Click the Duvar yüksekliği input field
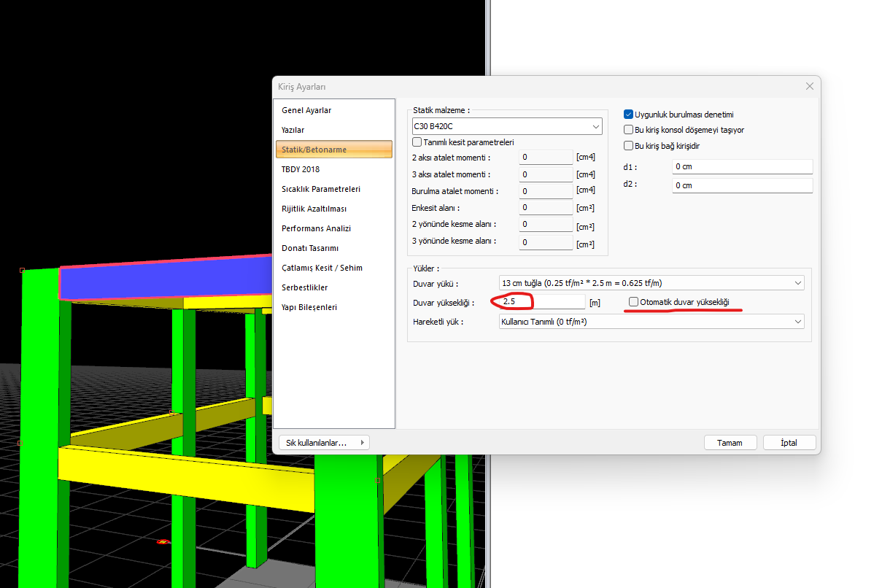 [544, 302]
